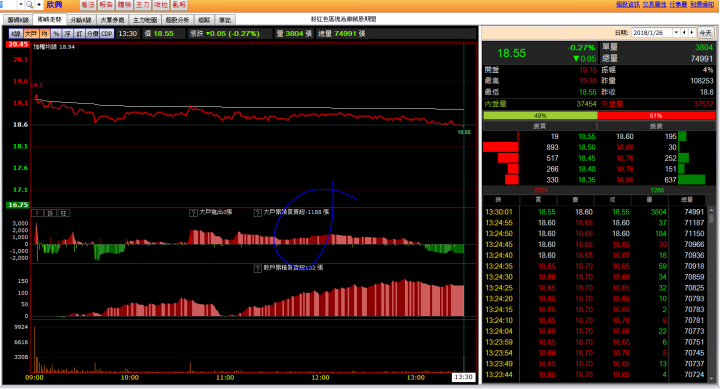720x389 pixels.
Task: Toggle the 均 average line button
Action: [45, 34]
